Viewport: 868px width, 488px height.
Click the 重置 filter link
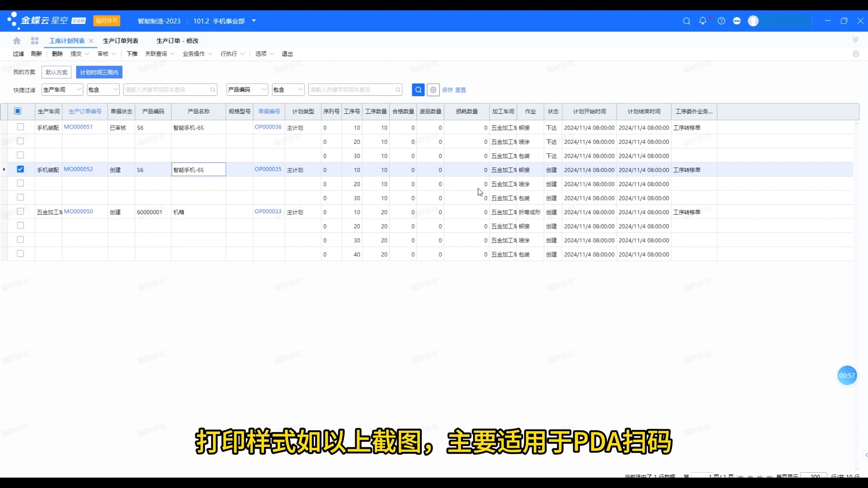tap(461, 90)
